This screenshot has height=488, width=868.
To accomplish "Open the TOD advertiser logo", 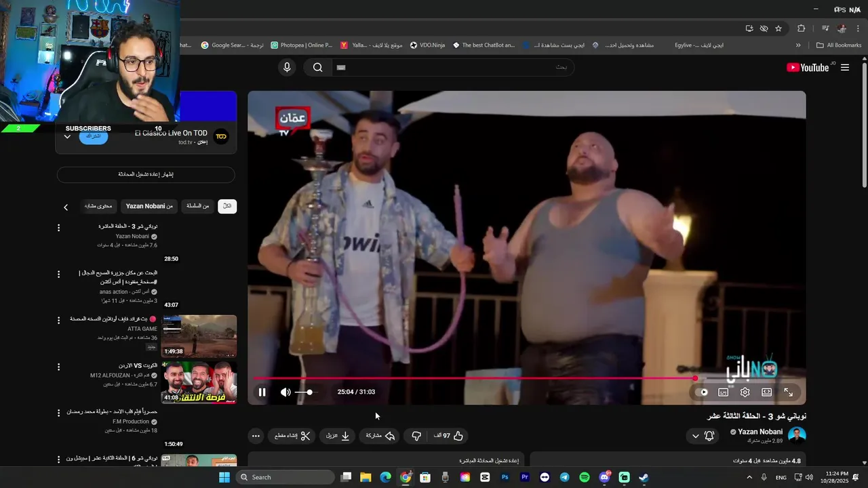I will coord(221,137).
